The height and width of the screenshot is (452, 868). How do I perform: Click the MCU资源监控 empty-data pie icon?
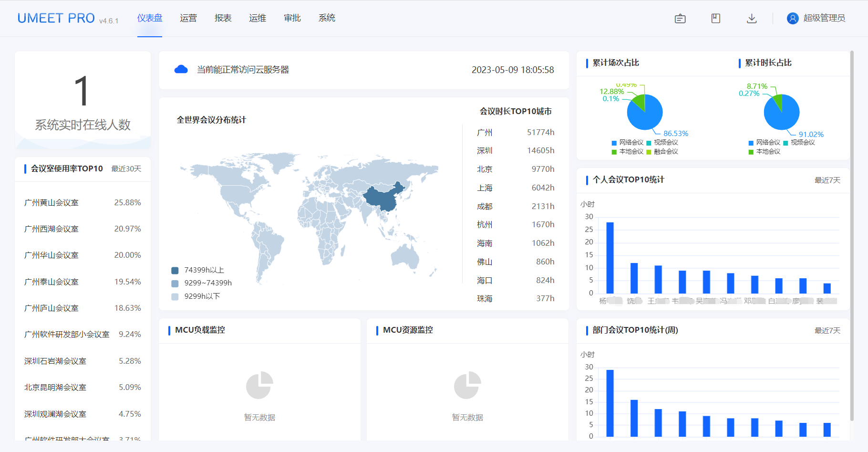pyautogui.click(x=467, y=385)
